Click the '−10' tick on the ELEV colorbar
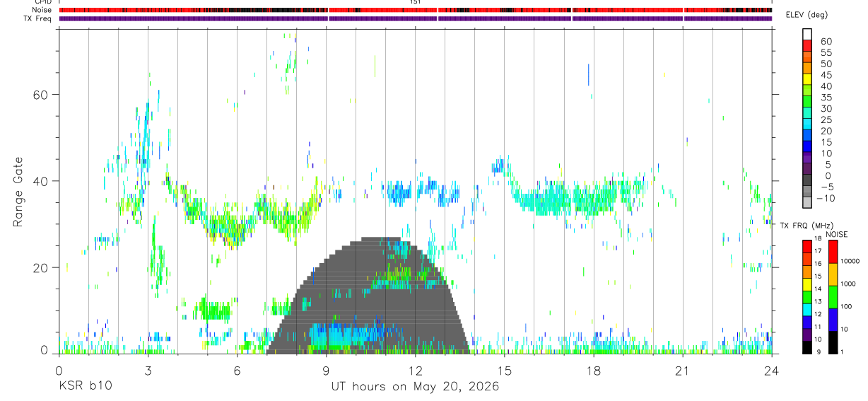The image size is (868, 401). coord(824,198)
